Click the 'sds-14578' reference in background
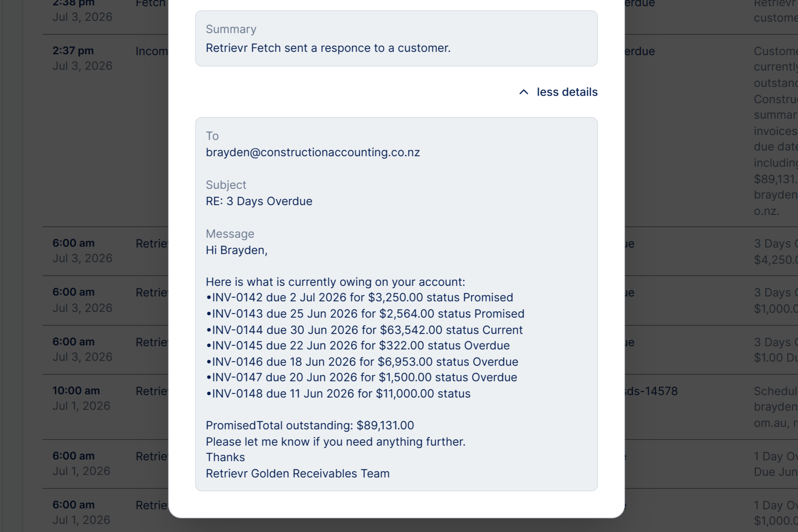798x532 pixels. [x=651, y=391]
